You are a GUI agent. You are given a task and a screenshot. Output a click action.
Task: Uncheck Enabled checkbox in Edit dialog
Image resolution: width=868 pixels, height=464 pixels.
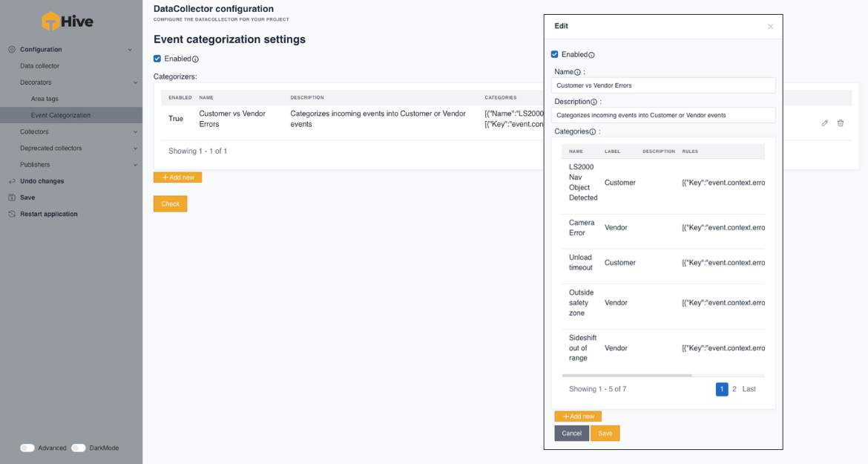pyautogui.click(x=555, y=54)
